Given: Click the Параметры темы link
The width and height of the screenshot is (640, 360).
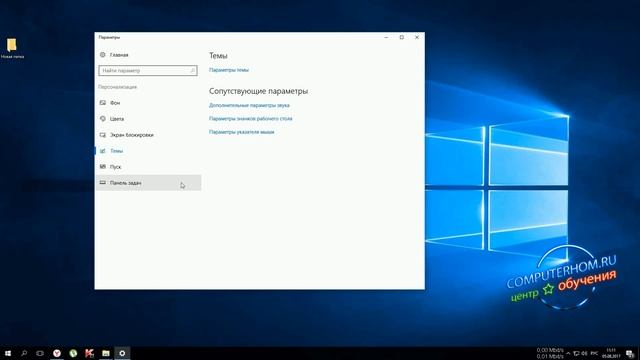Looking at the screenshot, I should pos(229,70).
